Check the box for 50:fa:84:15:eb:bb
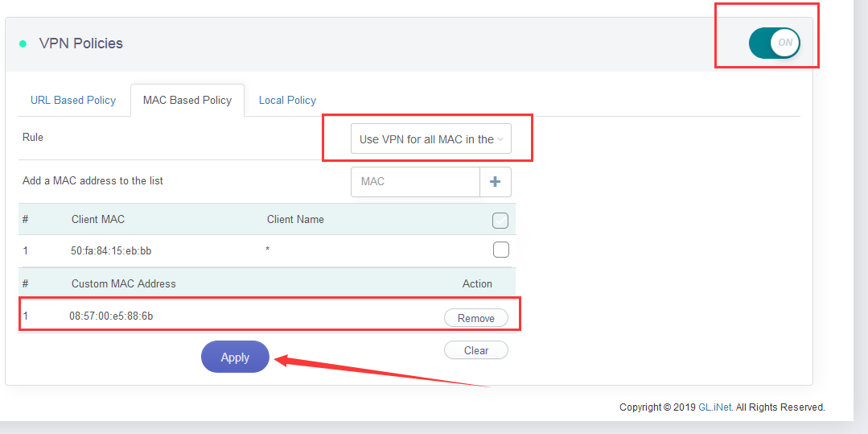 (500, 250)
